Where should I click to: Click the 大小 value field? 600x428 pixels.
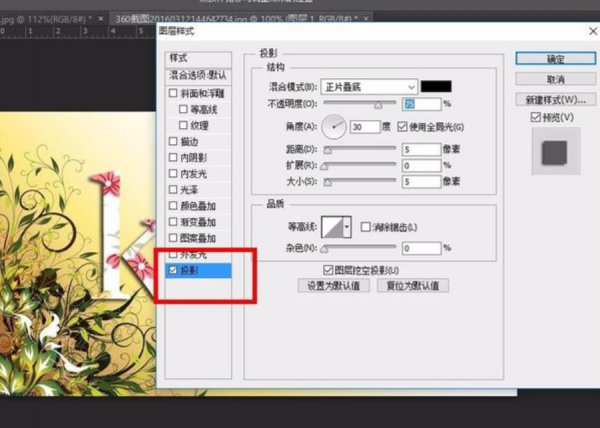pos(421,181)
